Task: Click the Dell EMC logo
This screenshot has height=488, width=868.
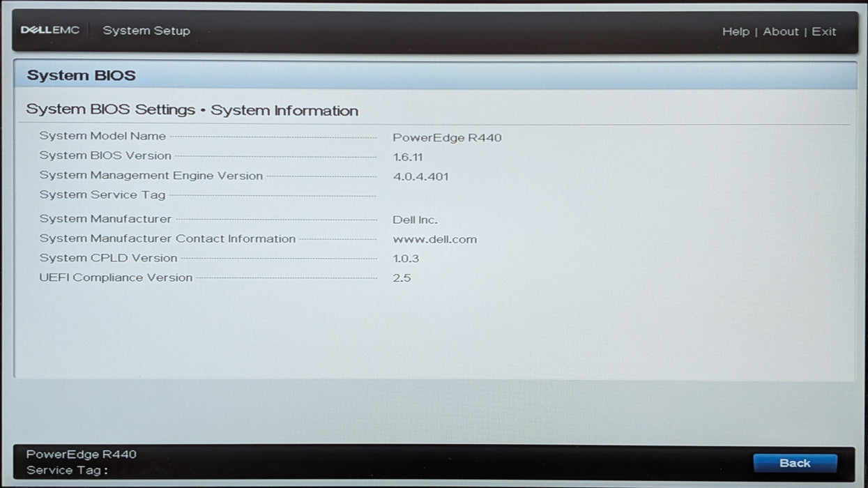Action: [50, 31]
